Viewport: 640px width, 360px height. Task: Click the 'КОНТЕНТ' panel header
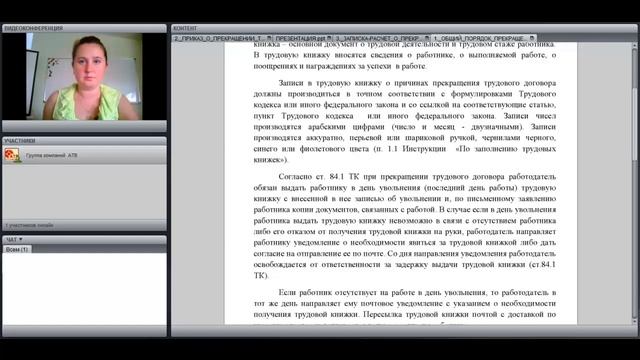pos(404,28)
